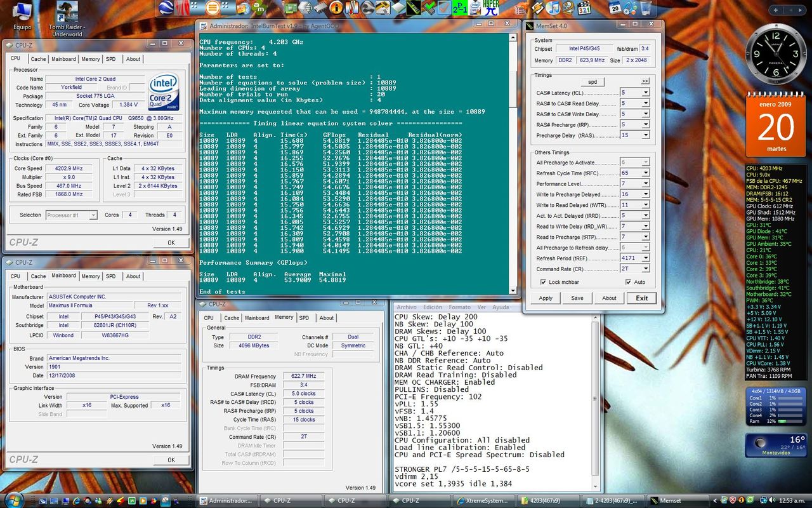The width and height of the screenshot is (812, 508).
Task: Click Apply button in MemSet
Action: pyautogui.click(x=546, y=298)
